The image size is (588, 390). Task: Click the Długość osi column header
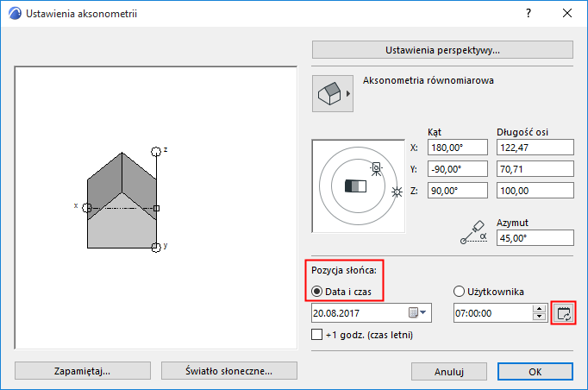tap(522, 132)
